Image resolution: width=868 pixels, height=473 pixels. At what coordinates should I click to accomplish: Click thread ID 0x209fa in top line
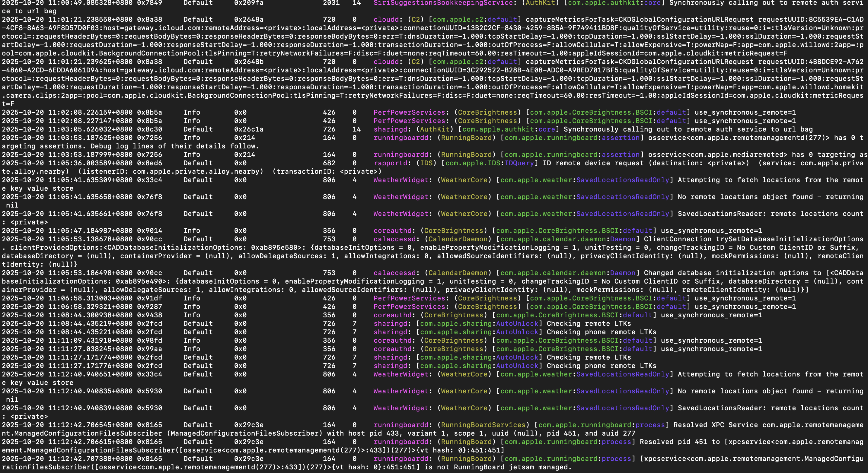[x=248, y=3]
